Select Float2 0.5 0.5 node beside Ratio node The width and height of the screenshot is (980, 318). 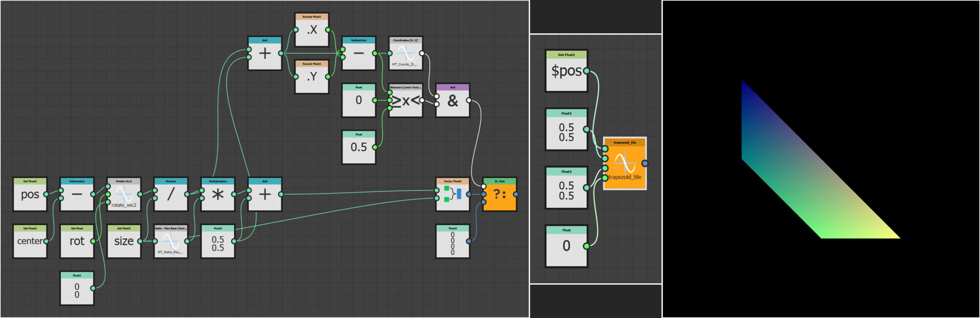(218, 241)
